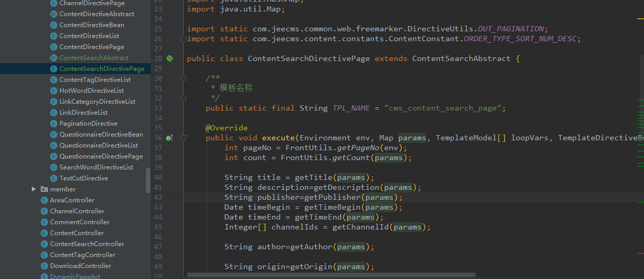Image resolution: width=644 pixels, height=279 pixels.
Task: Click the member package folder icon
Action: (44, 189)
